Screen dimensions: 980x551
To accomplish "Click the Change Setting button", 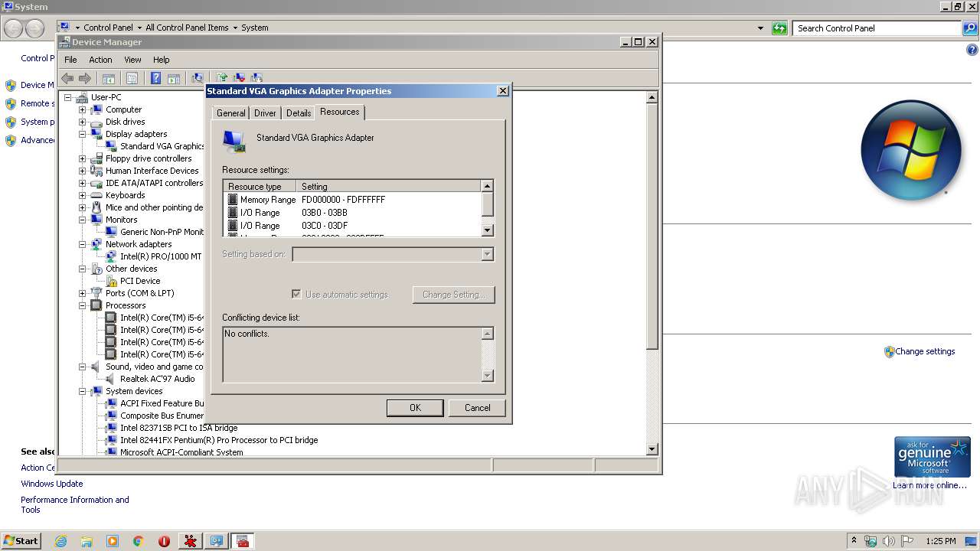I will (453, 295).
